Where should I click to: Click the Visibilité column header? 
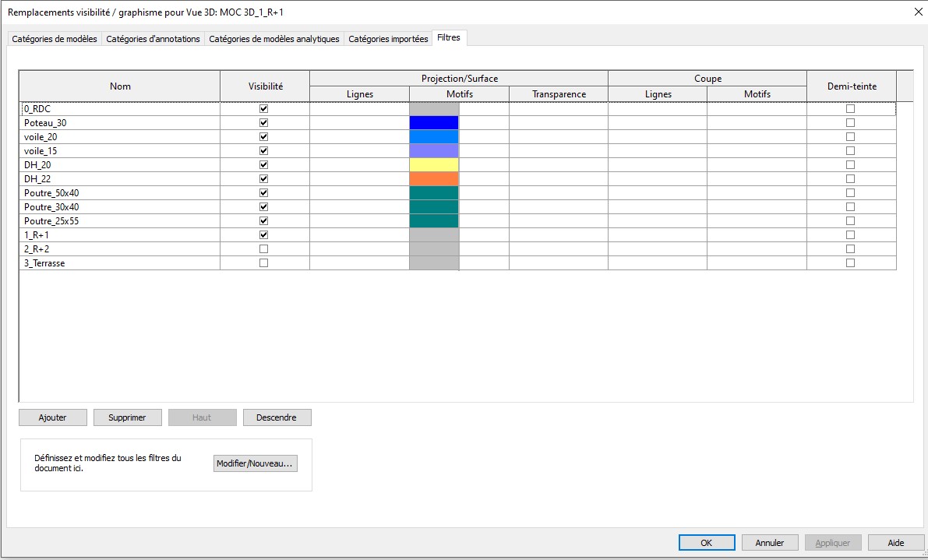pos(265,86)
